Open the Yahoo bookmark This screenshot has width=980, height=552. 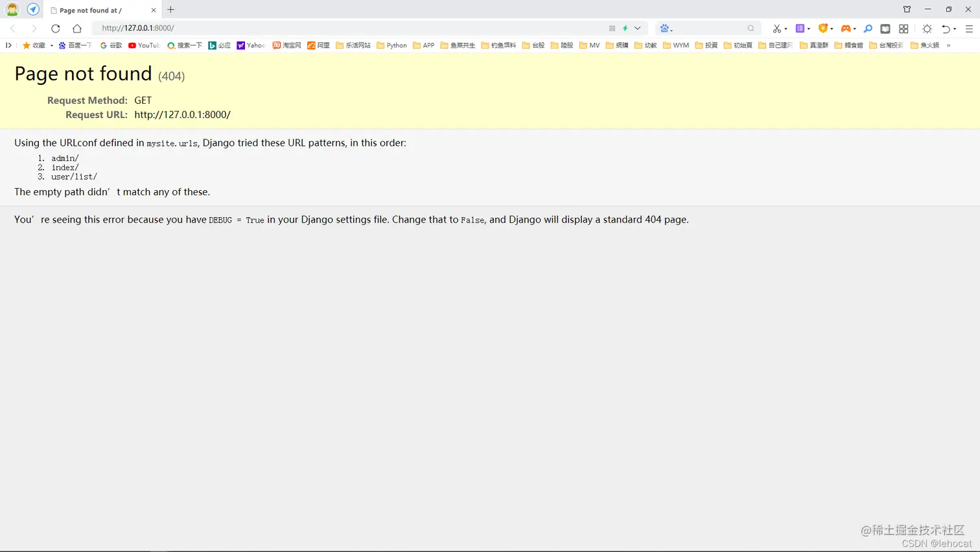pyautogui.click(x=251, y=45)
